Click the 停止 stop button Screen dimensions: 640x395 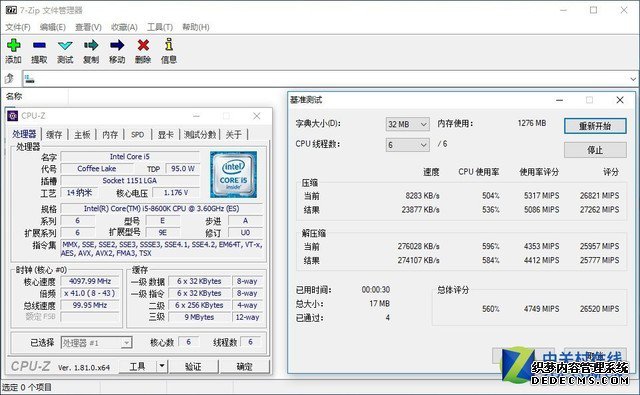595,150
